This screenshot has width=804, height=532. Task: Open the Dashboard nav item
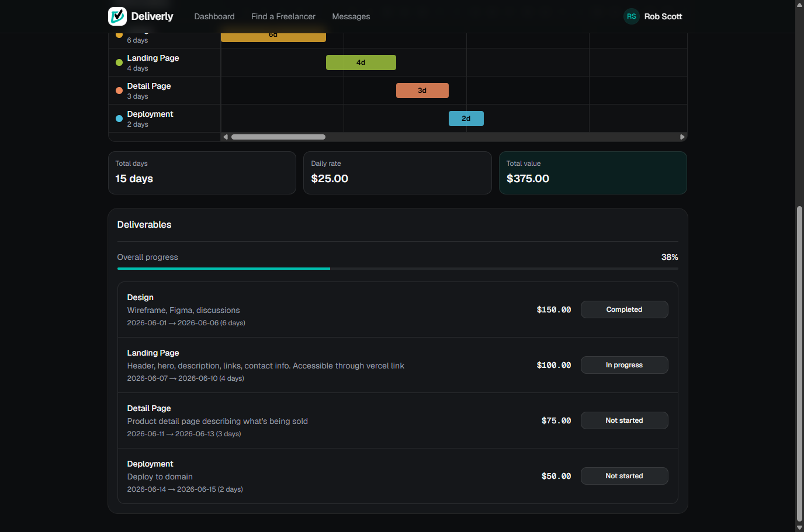point(214,16)
